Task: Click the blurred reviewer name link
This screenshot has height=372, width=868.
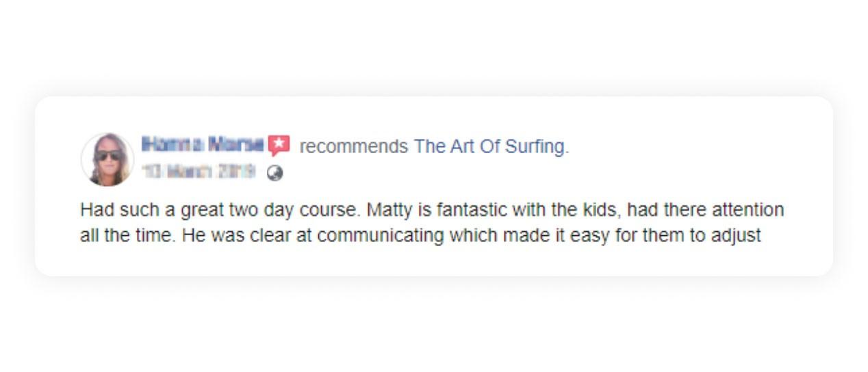Action: tap(203, 144)
